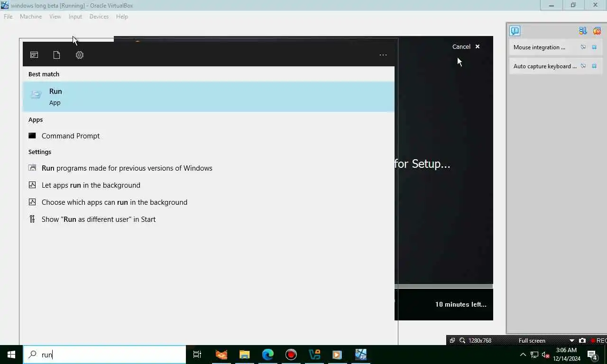Open the red record app on taskbar
Image resolution: width=607 pixels, height=364 pixels.
291,355
